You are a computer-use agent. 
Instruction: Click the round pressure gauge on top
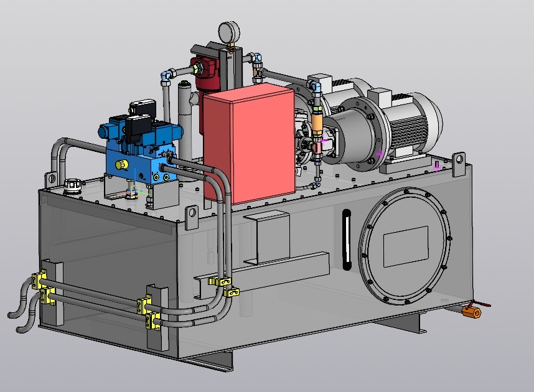pos(228,32)
